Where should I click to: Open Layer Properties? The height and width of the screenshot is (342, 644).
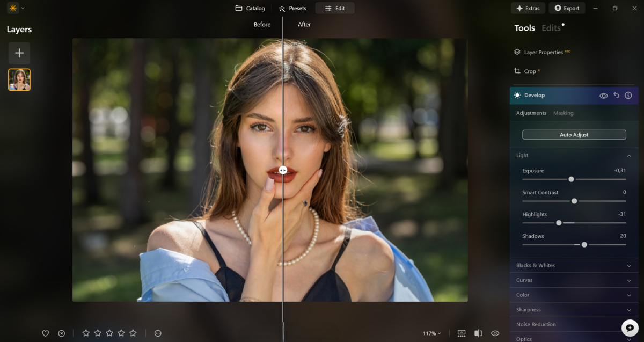pos(543,52)
